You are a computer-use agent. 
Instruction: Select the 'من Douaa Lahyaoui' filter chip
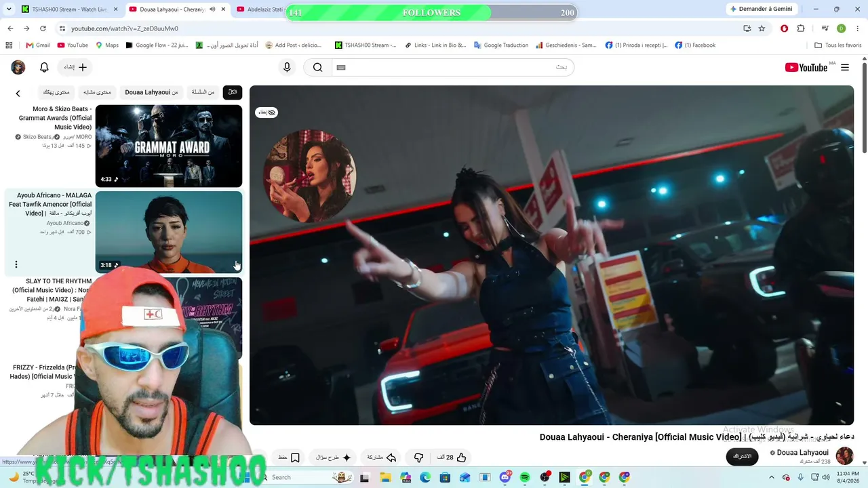pyautogui.click(x=151, y=92)
